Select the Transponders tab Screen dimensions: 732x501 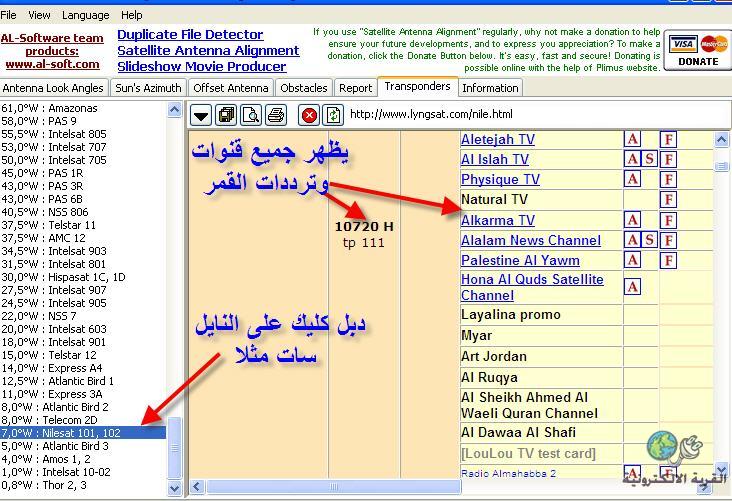pos(417,86)
